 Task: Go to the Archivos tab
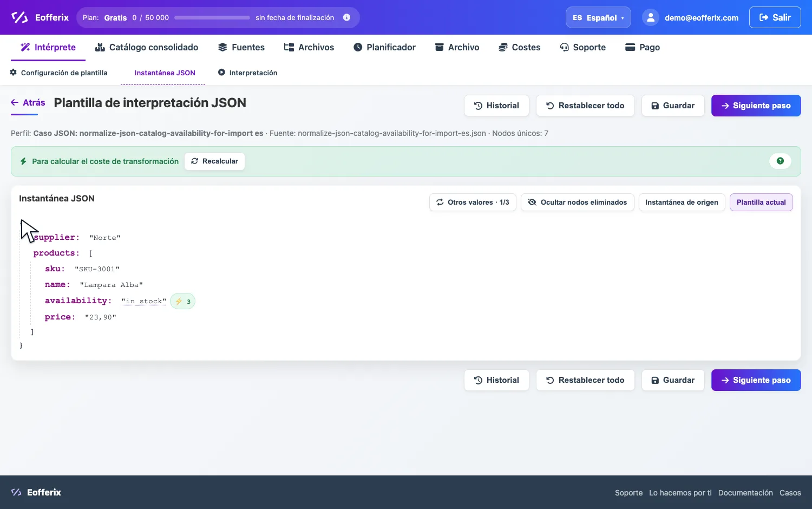pos(309,47)
